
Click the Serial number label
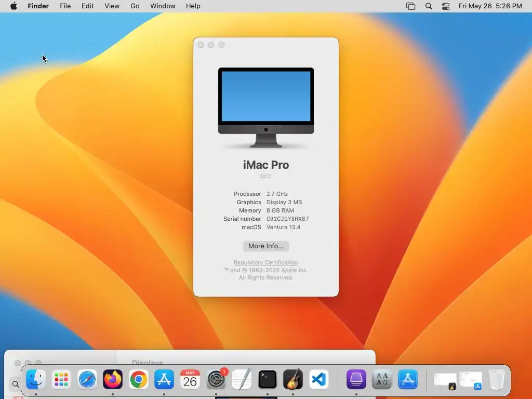point(242,219)
